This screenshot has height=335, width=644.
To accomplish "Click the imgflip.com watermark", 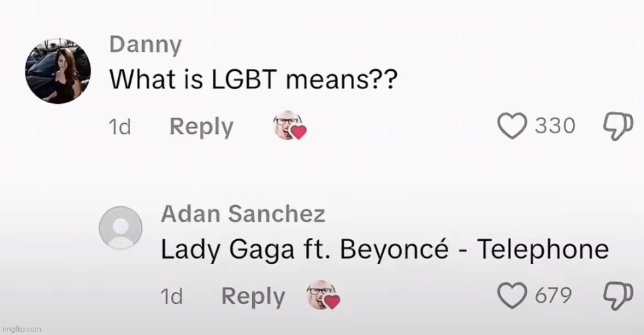I will pyautogui.click(x=22, y=329).
